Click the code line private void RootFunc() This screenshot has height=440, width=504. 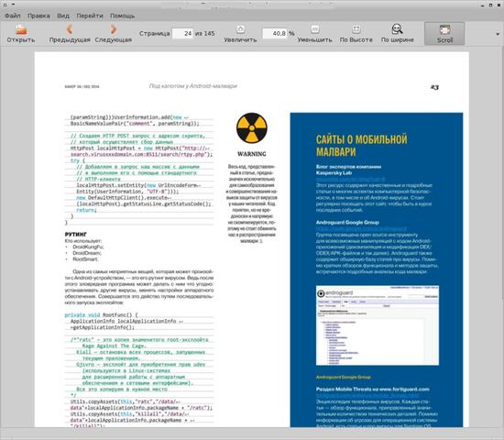(x=101, y=315)
